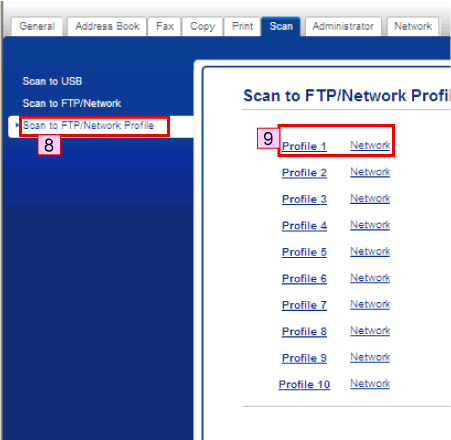This screenshot has width=451, height=440.
Task: Open the Profile 3 link
Action: tap(304, 199)
